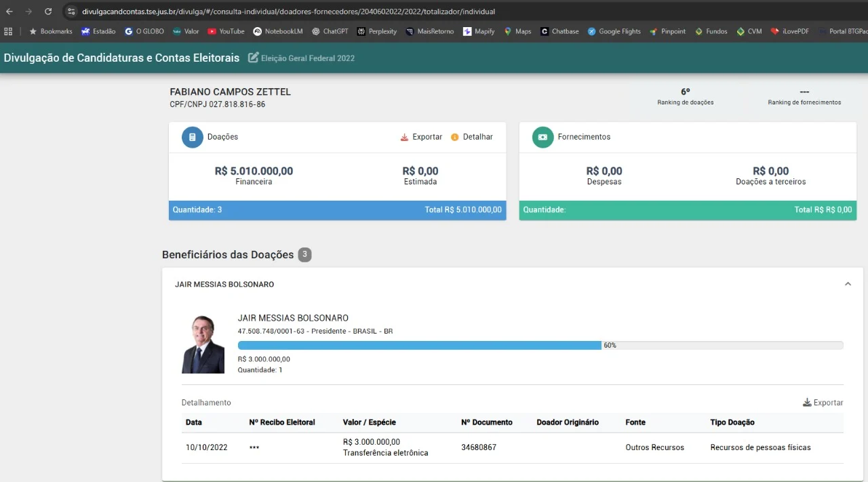Collapse the Jair Messias Bolsonaro panel

tap(848, 285)
